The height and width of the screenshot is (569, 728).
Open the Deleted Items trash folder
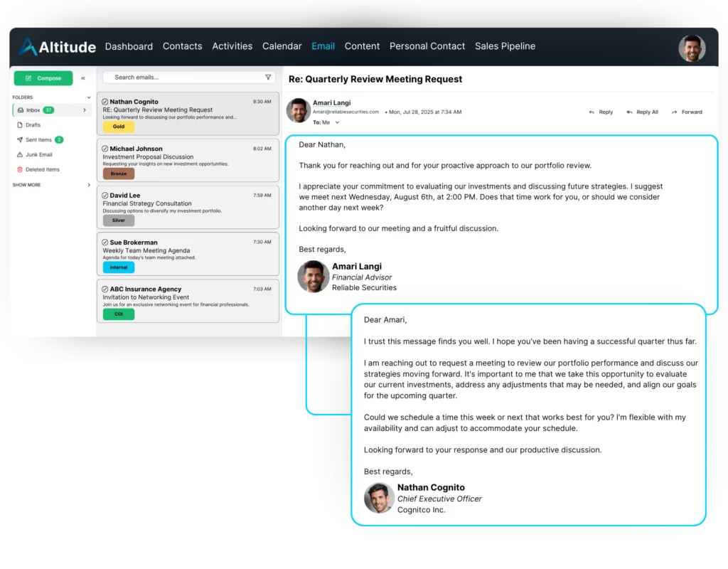pyautogui.click(x=42, y=170)
